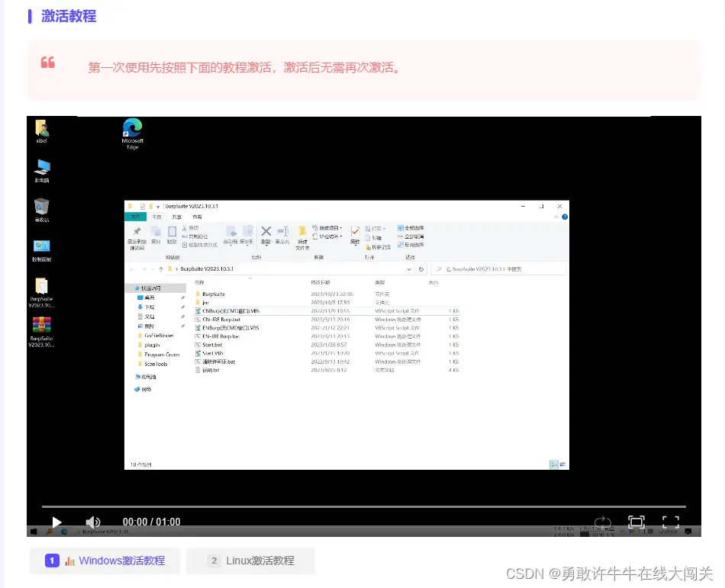Open the 主页 tab in the Explorer ribbon
This screenshot has width=725, height=588.
(x=156, y=217)
